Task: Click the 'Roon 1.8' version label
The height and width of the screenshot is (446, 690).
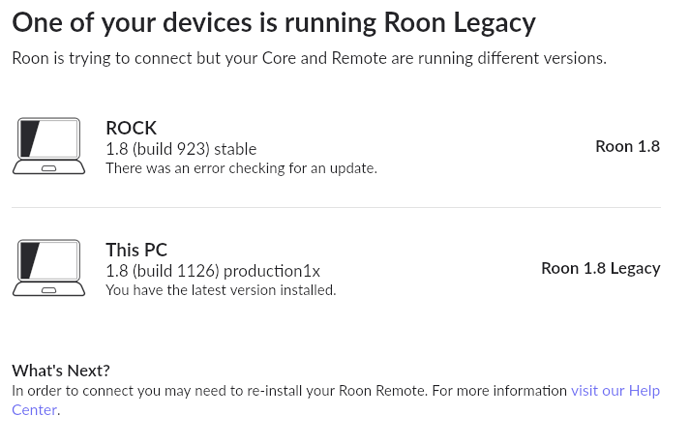Action: pyautogui.click(x=628, y=146)
